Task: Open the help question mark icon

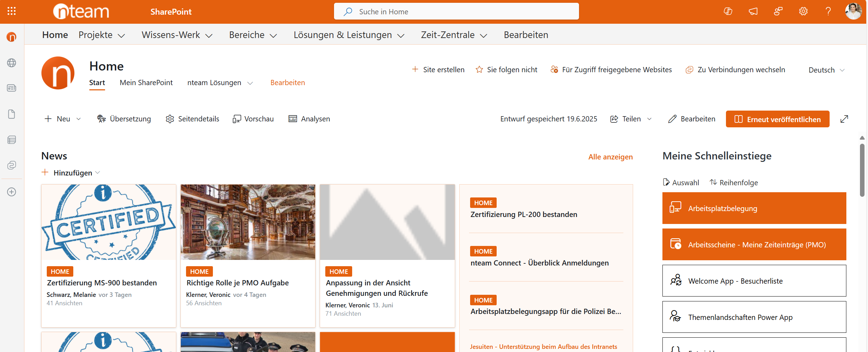Action: tap(828, 12)
